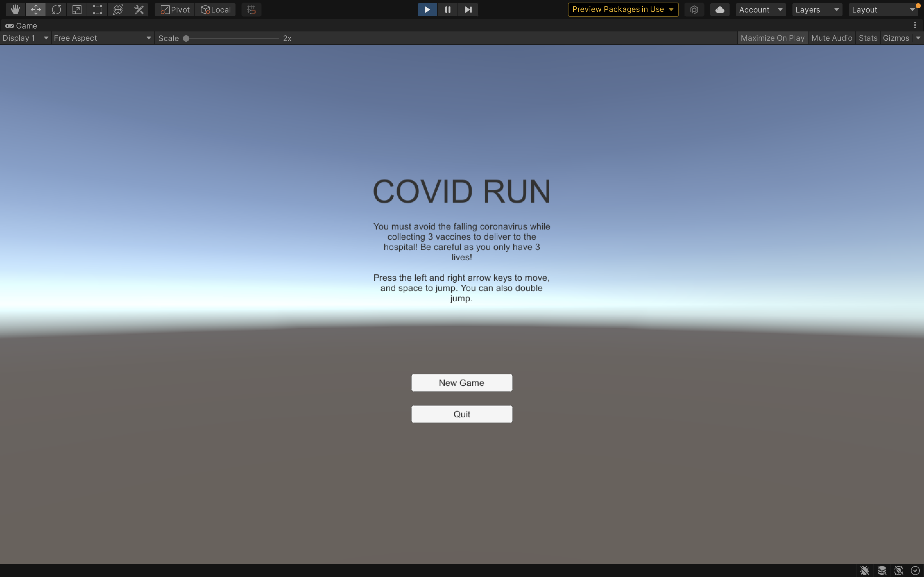Select the combined Transform tool
Viewport: 924px width, 577px height.
[118, 10]
